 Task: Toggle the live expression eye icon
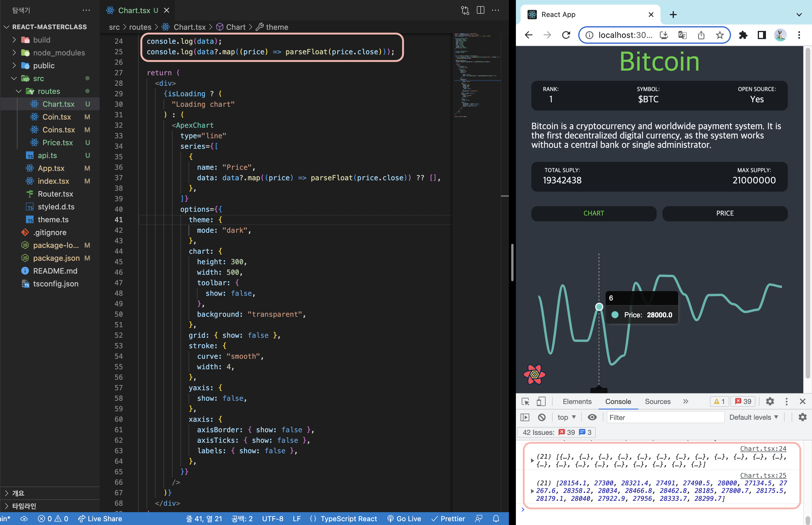coord(592,417)
